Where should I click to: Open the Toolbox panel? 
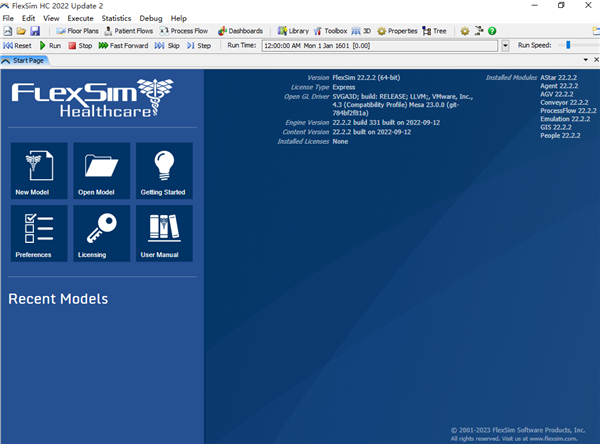329,31
